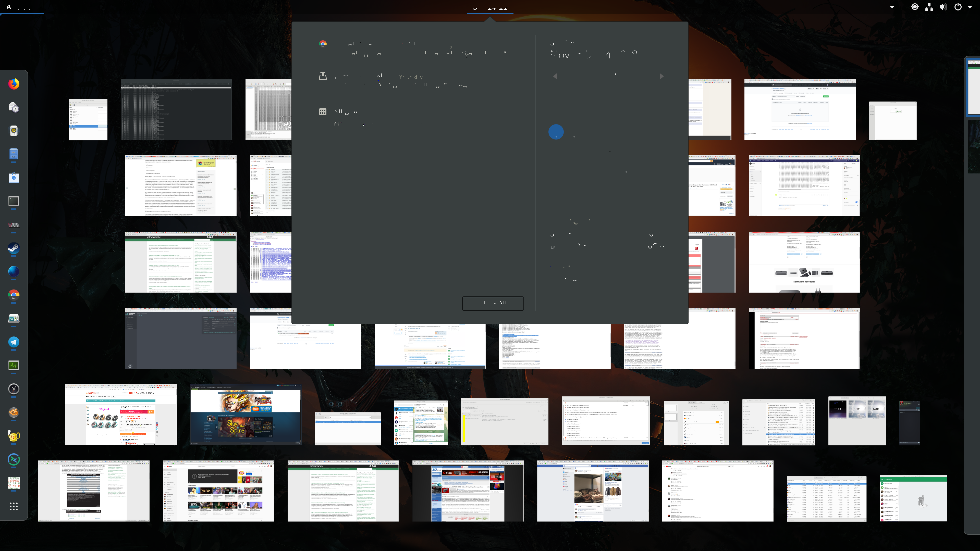Click the volume icon in top bar
The width and height of the screenshot is (980, 551).
point(943,7)
